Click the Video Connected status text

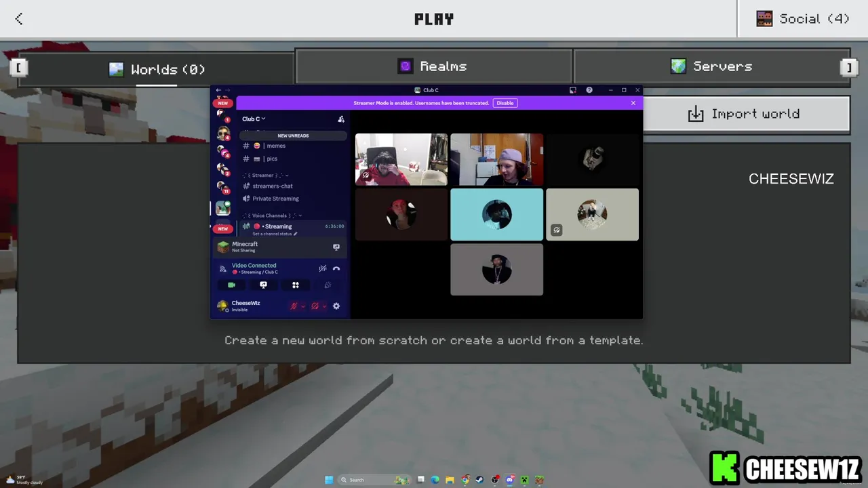(254, 266)
